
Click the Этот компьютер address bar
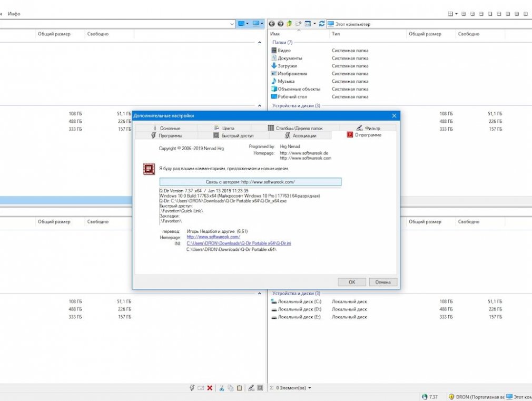coord(429,24)
